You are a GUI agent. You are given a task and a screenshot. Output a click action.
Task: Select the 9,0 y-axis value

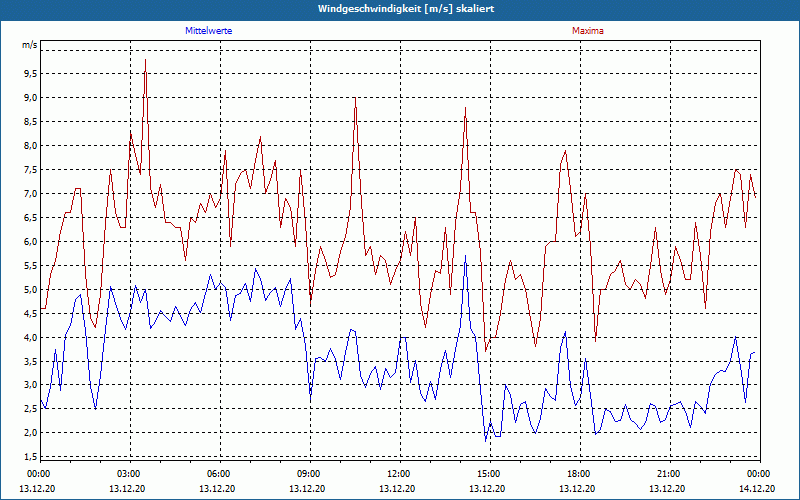(30, 97)
